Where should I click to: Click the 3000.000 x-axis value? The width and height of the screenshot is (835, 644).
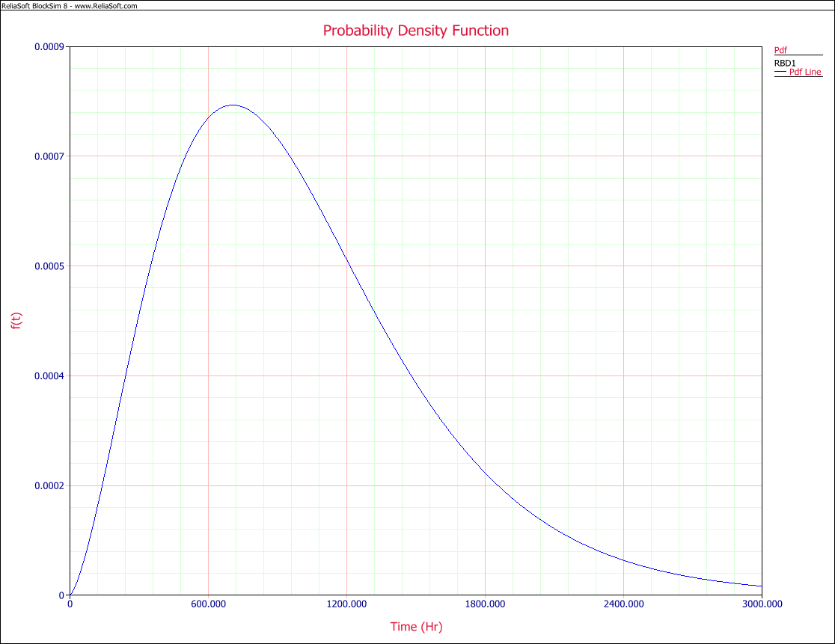coord(762,604)
